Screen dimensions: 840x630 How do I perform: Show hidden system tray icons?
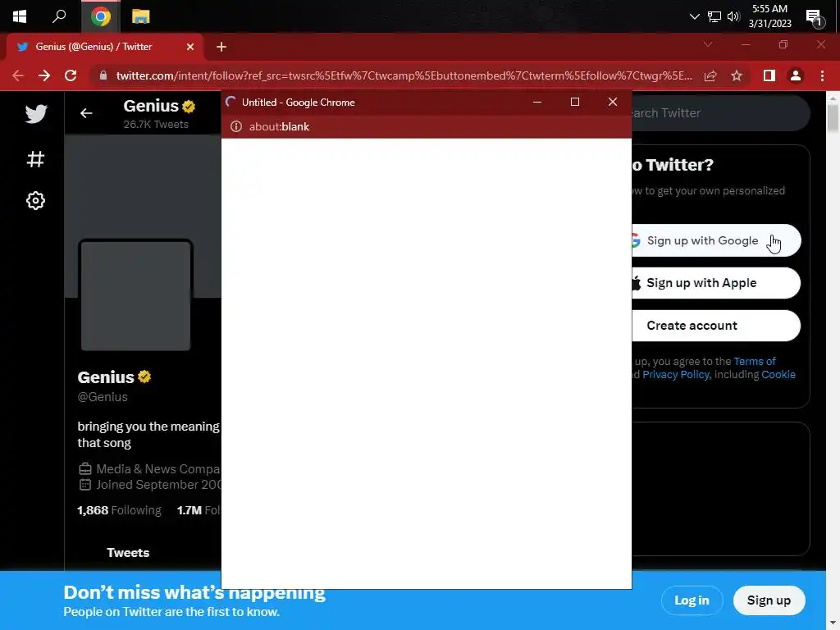point(694,16)
